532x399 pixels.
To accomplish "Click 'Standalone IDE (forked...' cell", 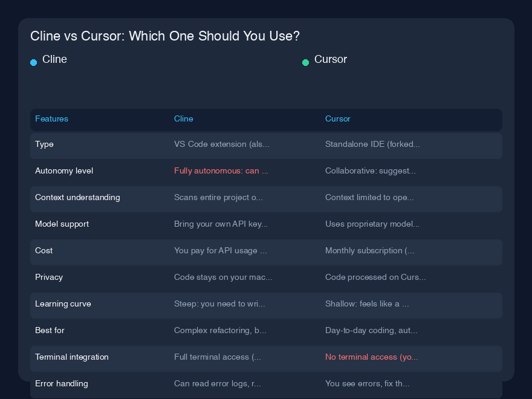I will click(x=372, y=144).
